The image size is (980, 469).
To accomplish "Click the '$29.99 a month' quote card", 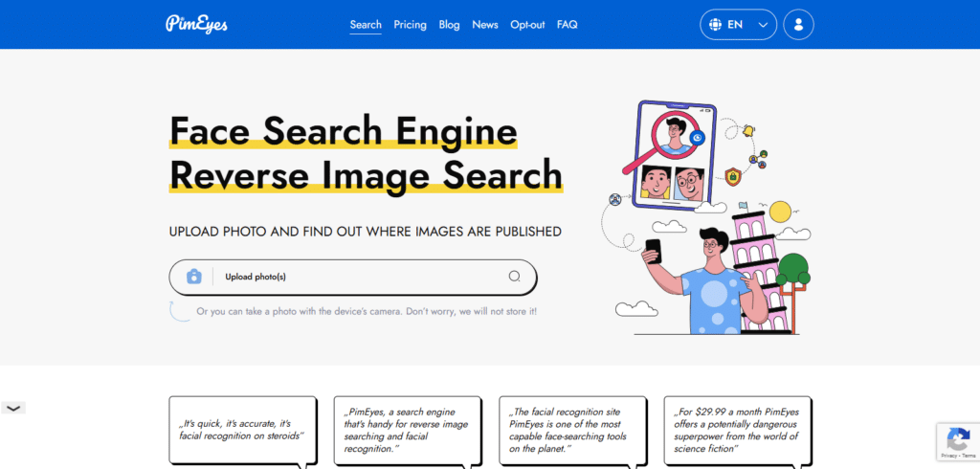I will pos(738,430).
